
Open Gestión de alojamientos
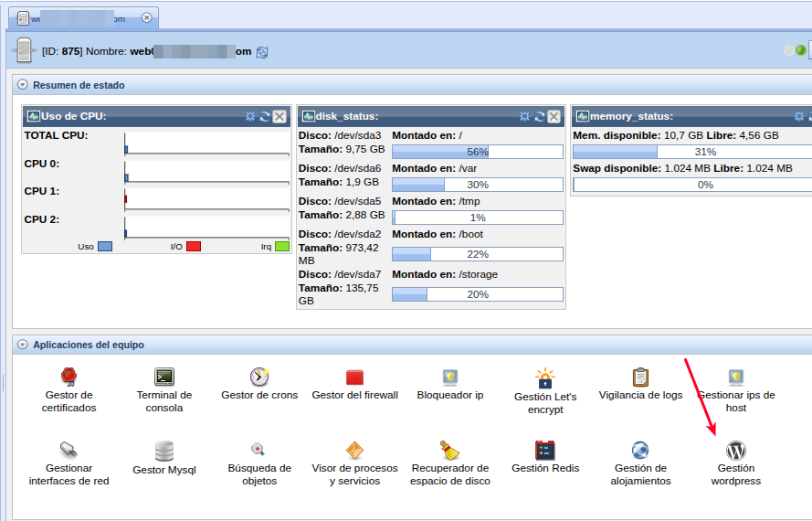tap(640, 451)
